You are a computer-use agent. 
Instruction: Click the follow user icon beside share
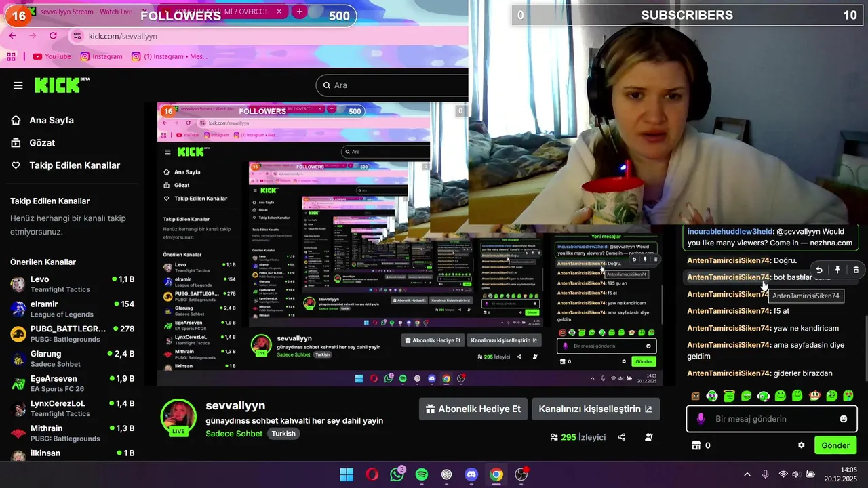click(x=649, y=437)
